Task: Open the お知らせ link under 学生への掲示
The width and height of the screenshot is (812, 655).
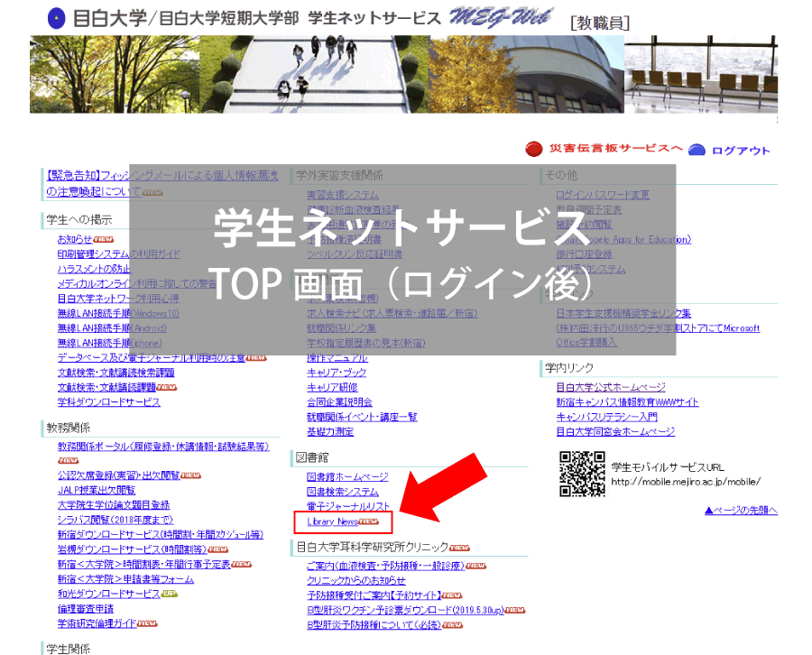Action: click(x=75, y=239)
